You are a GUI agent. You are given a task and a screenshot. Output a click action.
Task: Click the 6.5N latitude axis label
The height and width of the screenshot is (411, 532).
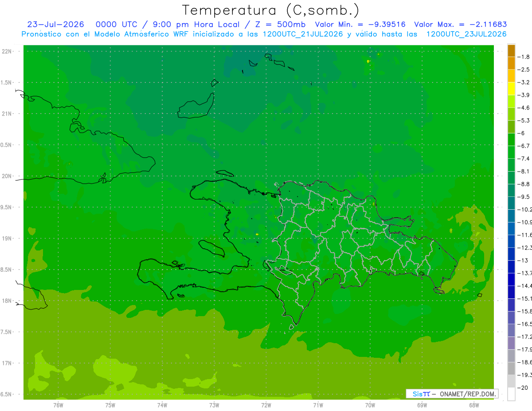point(6,394)
